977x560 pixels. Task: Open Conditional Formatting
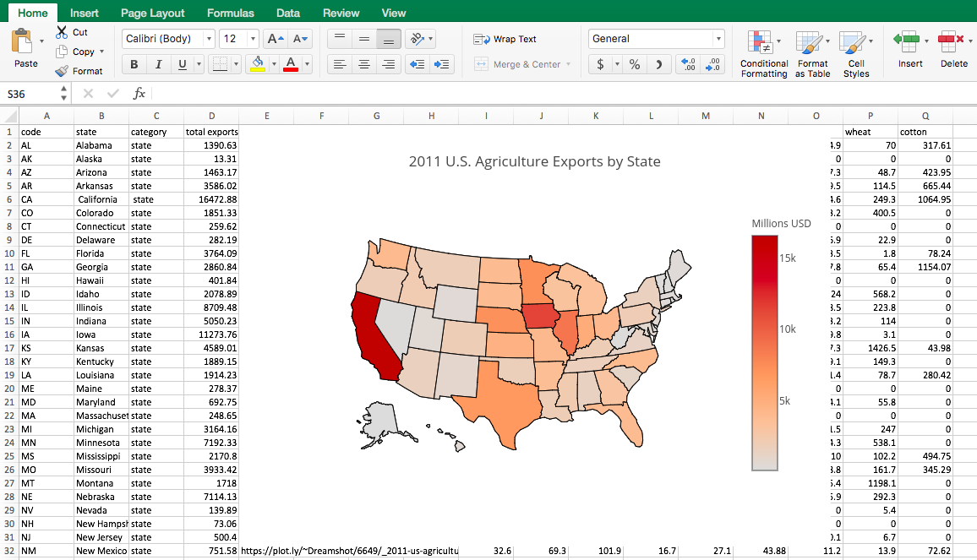click(x=764, y=54)
